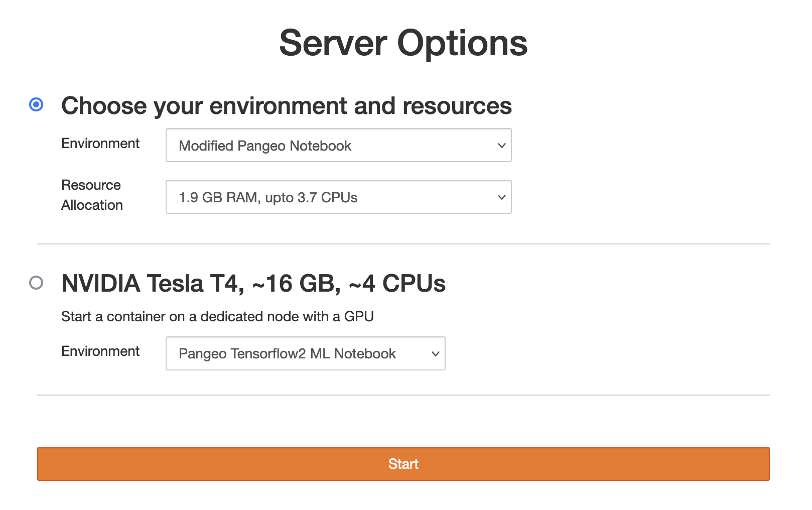
Task: Click the Start button
Action: pyautogui.click(x=403, y=464)
